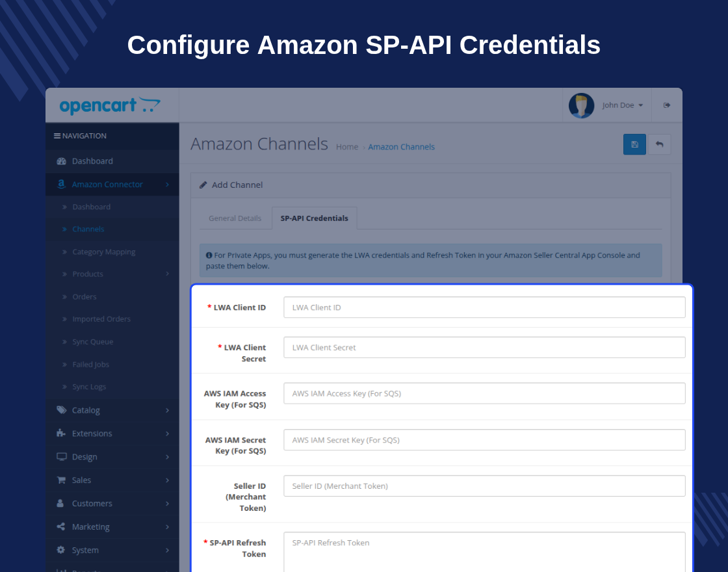Click the System gear icon
The image size is (728, 572).
click(61, 550)
